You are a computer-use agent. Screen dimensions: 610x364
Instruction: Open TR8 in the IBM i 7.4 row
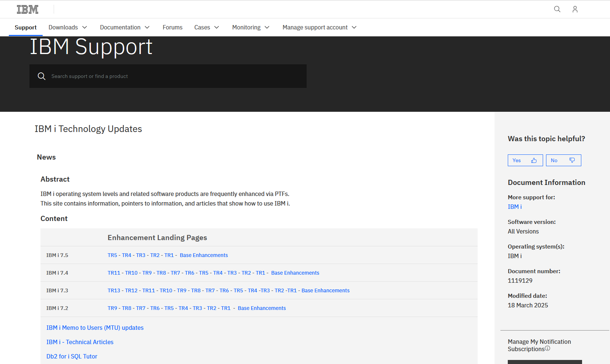(161, 273)
